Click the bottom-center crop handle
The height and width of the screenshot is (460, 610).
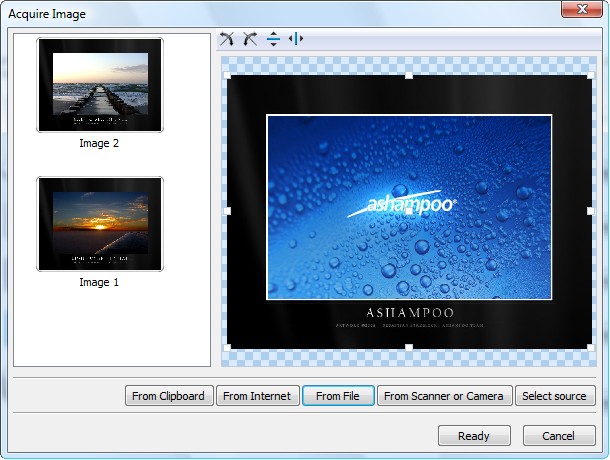[409, 347]
